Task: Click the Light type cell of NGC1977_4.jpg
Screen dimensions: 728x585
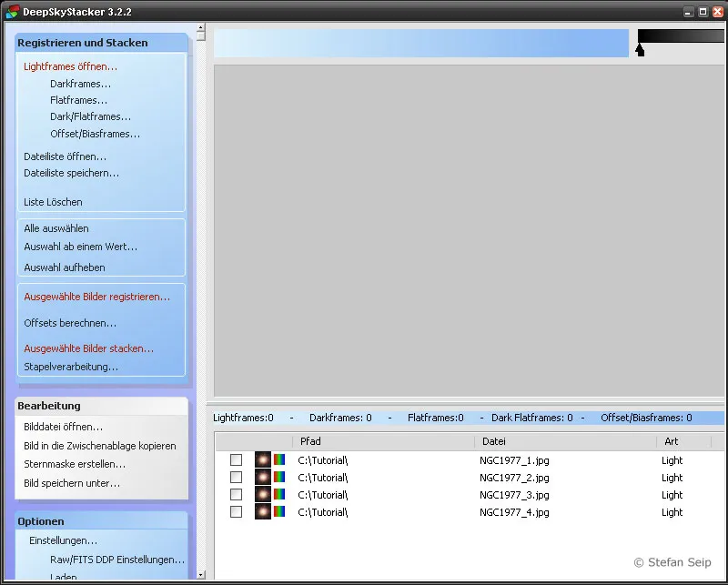Action: coord(672,512)
